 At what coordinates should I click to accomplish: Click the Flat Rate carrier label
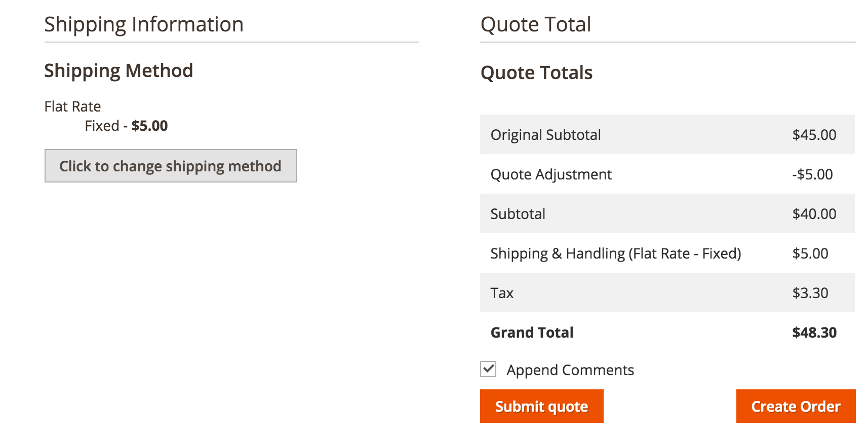[x=72, y=106]
